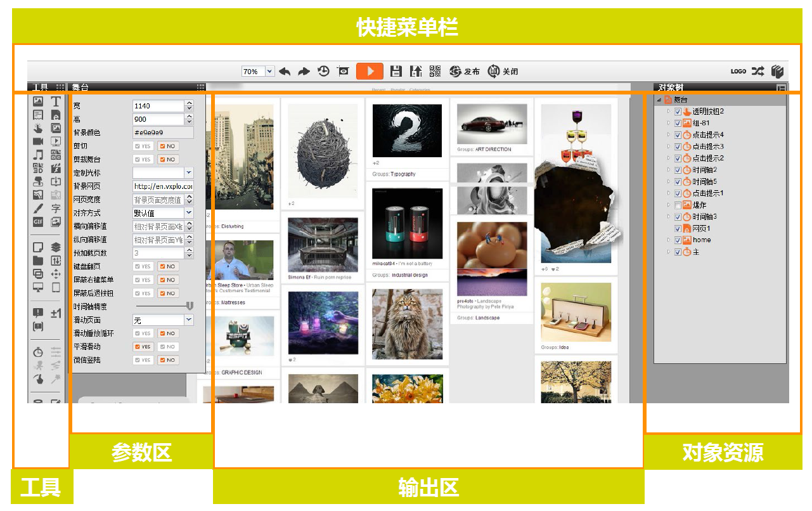Open the 70% zoom dropdown
This screenshot has width=812, height=511.
pyautogui.click(x=269, y=72)
